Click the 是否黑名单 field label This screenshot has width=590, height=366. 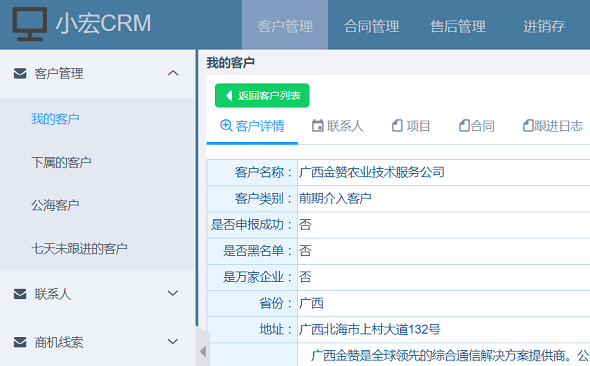click(258, 251)
